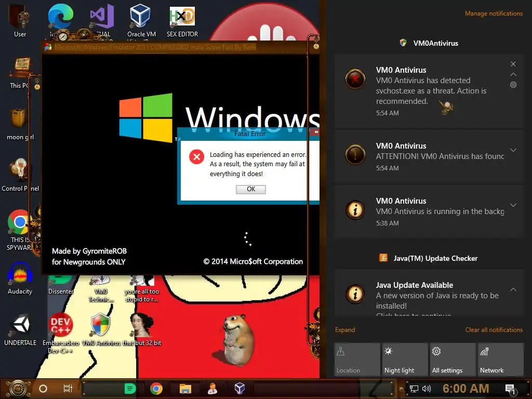The width and height of the screenshot is (532, 399).
Task: Collapse the Java Update Available notification
Action: [513, 289]
